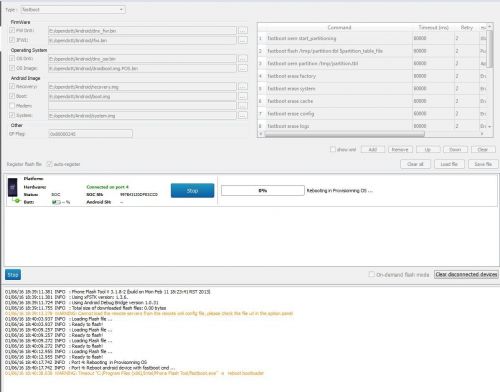The width and height of the screenshot is (500, 392).
Task: Move command Down button
Action: [455, 150]
